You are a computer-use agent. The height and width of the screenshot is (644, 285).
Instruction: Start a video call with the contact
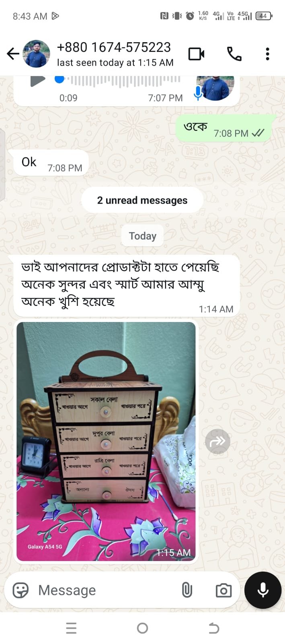click(x=196, y=54)
